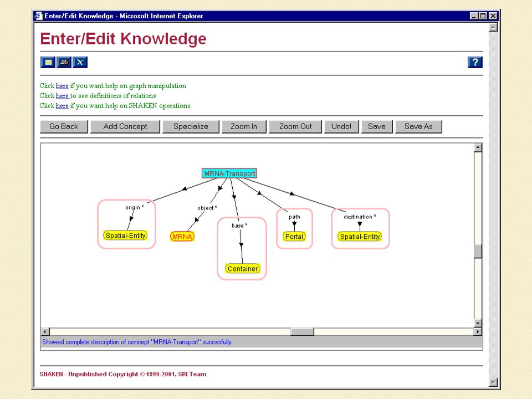Click the Add Concept button
Viewport: 532px width, 399px height.
(x=125, y=126)
